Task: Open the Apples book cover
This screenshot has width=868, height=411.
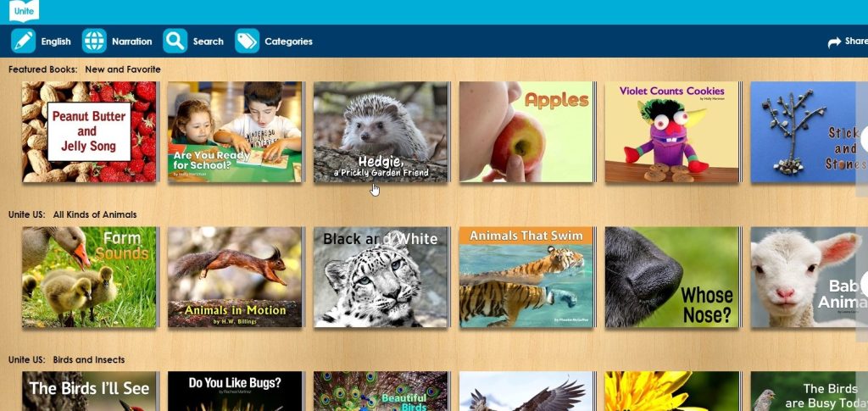Action: click(x=527, y=132)
